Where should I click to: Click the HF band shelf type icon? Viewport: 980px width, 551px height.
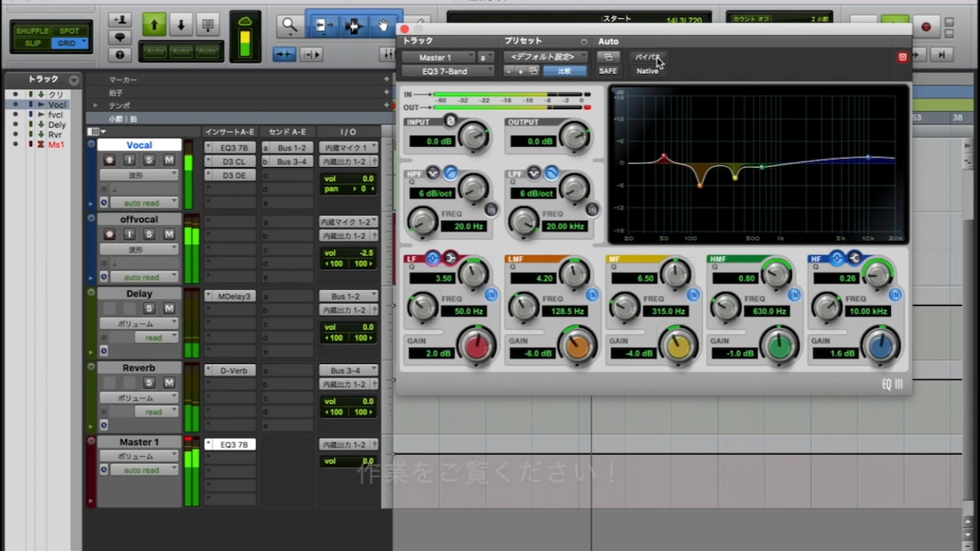(854, 258)
